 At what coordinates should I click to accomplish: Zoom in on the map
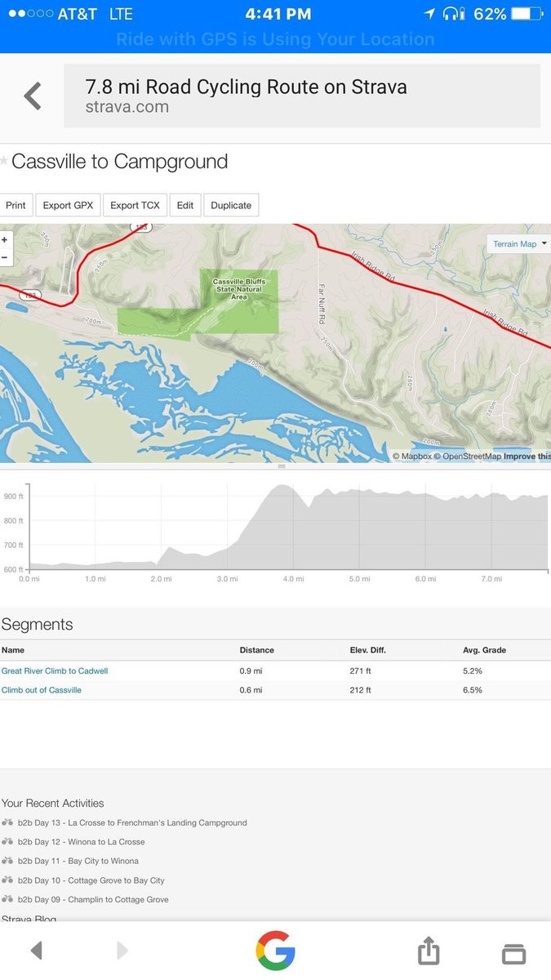[5, 240]
